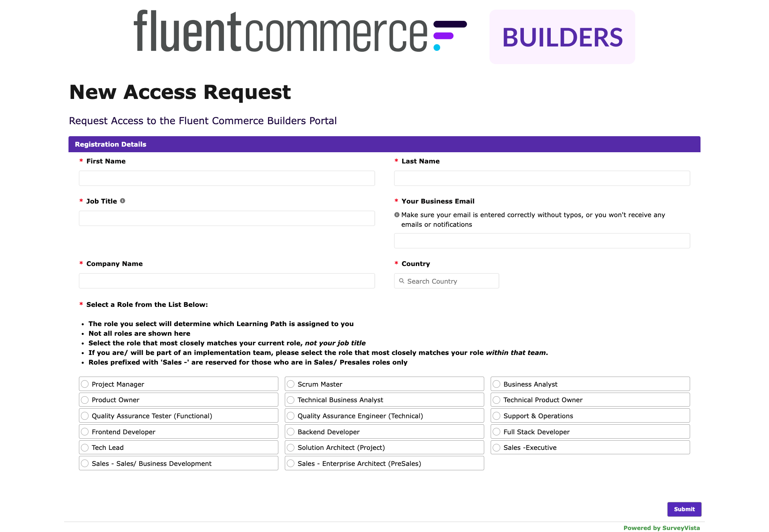Click inside the First Name field
Image resolution: width=769 pixels, height=532 pixels.
click(227, 178)
